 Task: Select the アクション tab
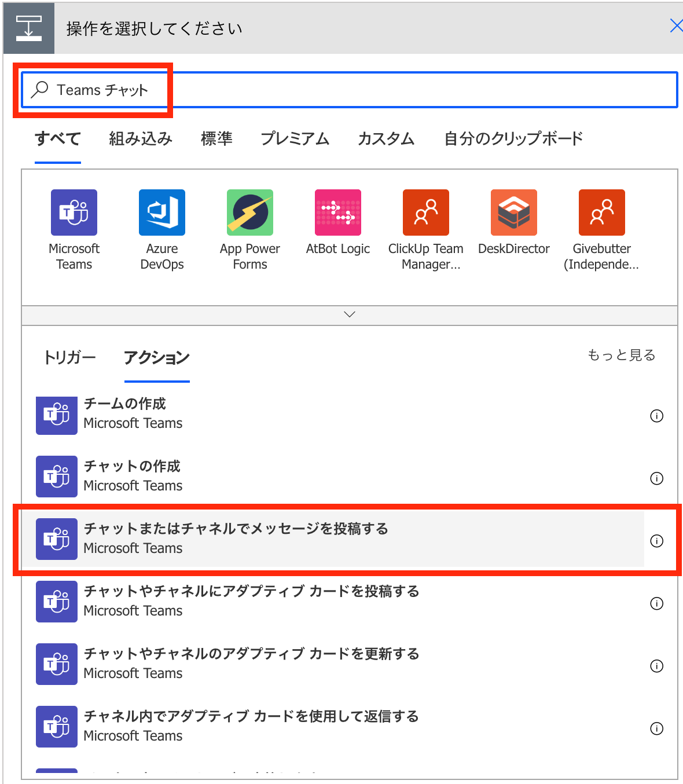click(x=157, y=358)
